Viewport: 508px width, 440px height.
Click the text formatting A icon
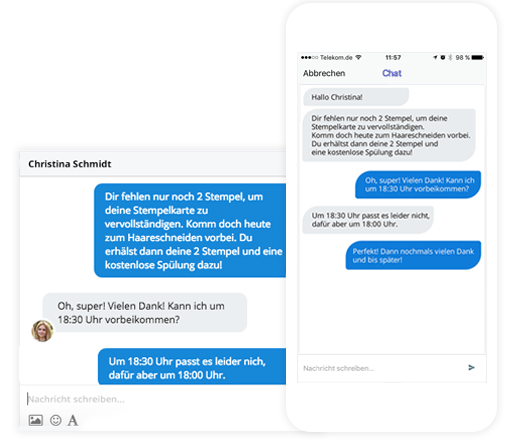(x=73, y=420)
